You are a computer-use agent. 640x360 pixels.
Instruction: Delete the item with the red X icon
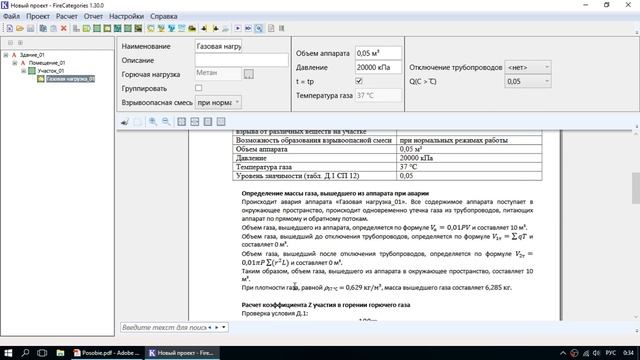pyautogui.click(x=64, y=29)
